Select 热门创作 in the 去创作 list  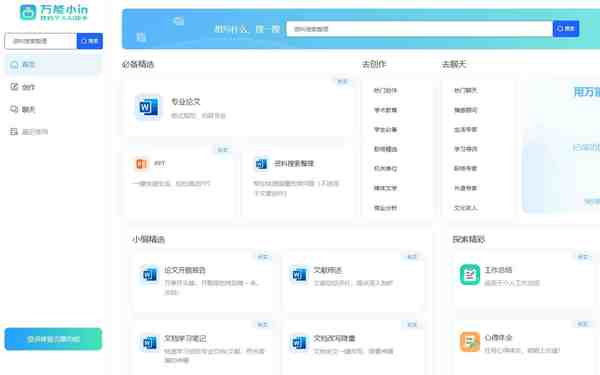click(x=385, y=91)
